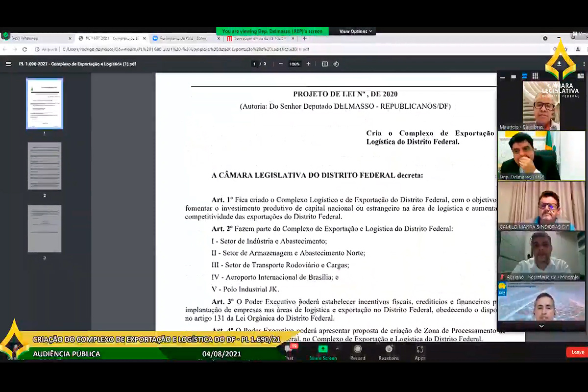Collapse video panel to single speaker view
This screenshot has height=392, width=588.
pos(513,76)
